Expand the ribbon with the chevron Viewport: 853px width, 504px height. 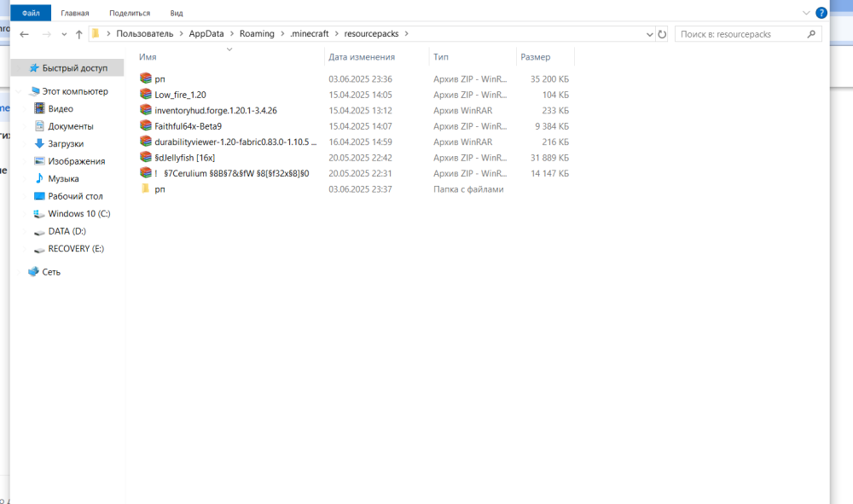(x=806, y=13)
